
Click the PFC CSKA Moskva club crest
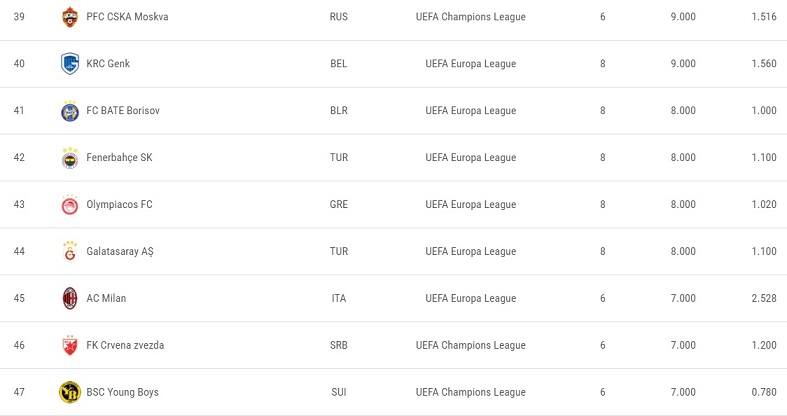click(70, 17)
